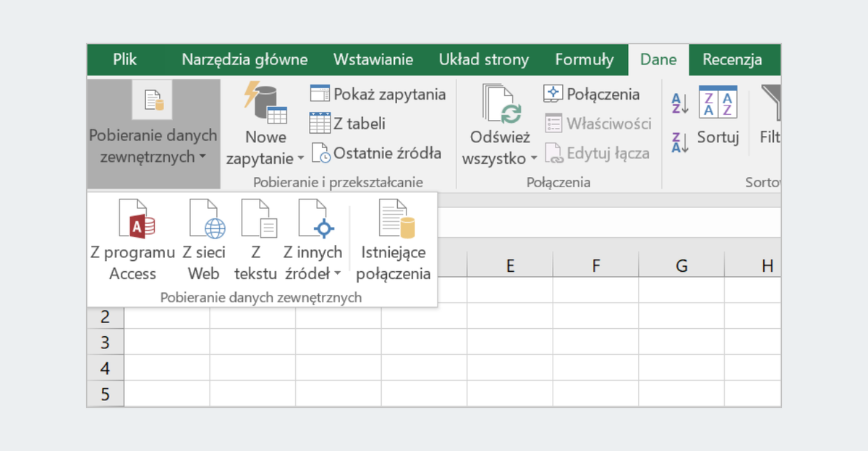This screenshot has width=868, height=451.
Task: Select the Dane tab
Action: pos(658,60)
